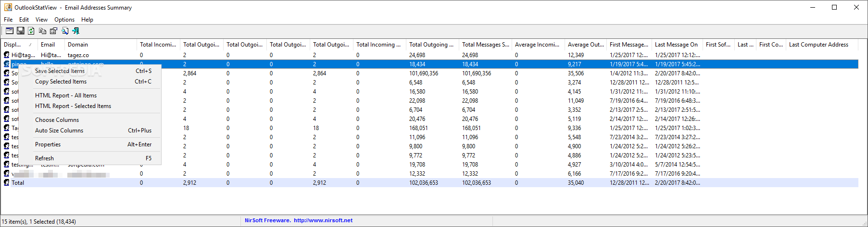The image size is (868, 227).
Task: Click the floppy disk Save toolbar icon
Action: click(x=21, y=31)
